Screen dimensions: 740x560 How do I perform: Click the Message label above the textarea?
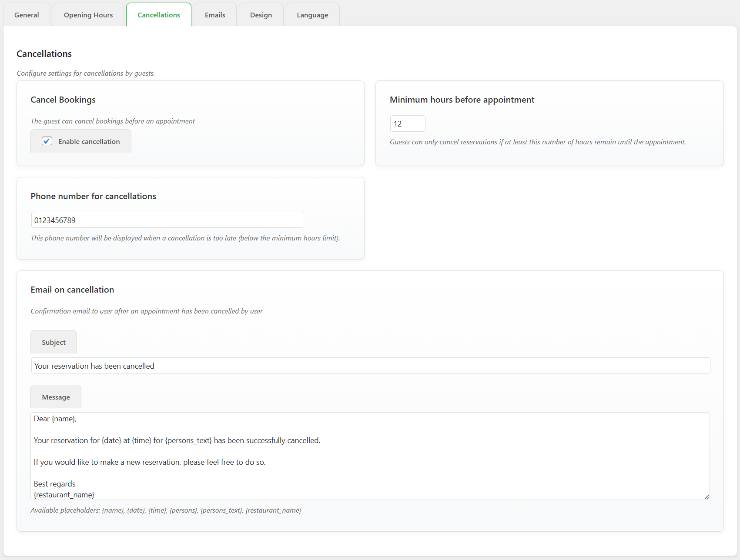tap(56, 397)
